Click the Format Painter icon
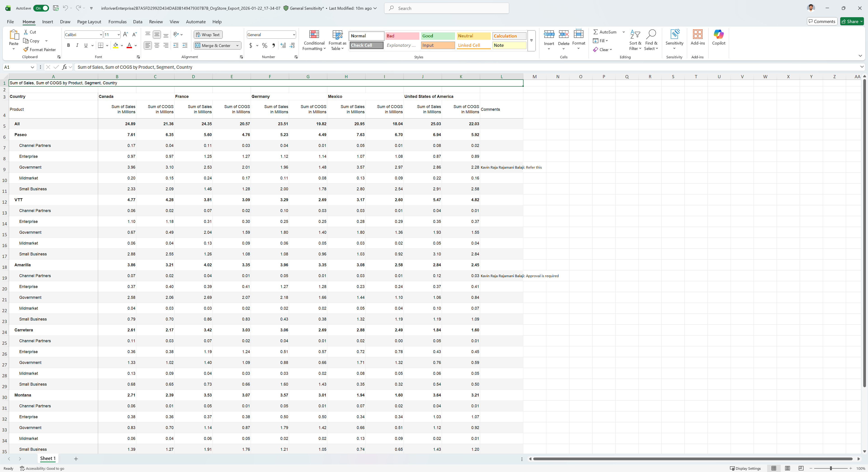The height and width of the screenshot is (472, 868). pos(39,50)
